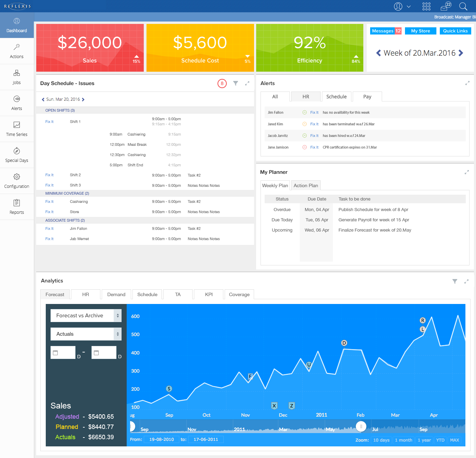The width and height of the screenshot is (476, 458).
Task: Open the Forecast vs Archive dropdown
Action: [x=86, y=316]
